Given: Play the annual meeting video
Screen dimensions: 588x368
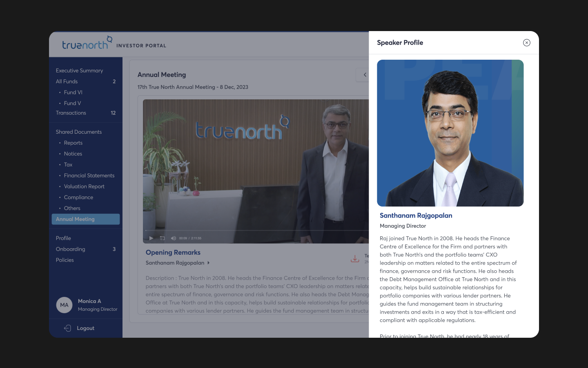Looking at the screenshot, I should tap(151, 238).
